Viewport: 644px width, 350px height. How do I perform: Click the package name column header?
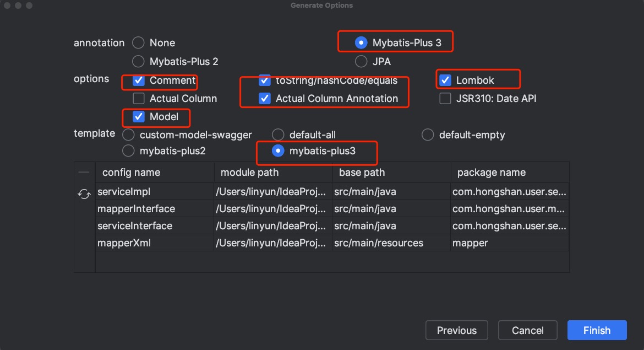click(510, 173)
